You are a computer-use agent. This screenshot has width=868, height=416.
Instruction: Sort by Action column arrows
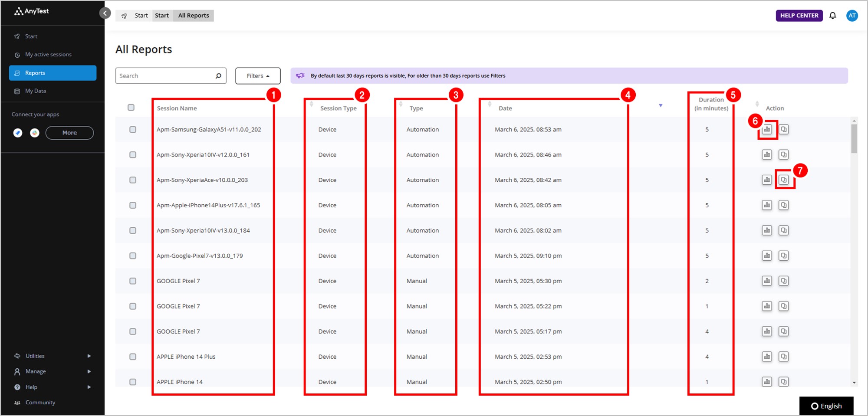tap(757, 104)
